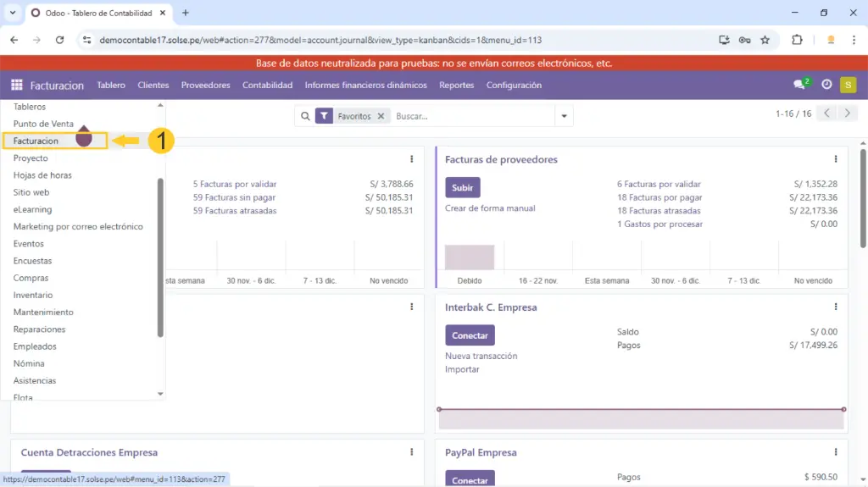Open the Contabilidad menu

(267, 85)
